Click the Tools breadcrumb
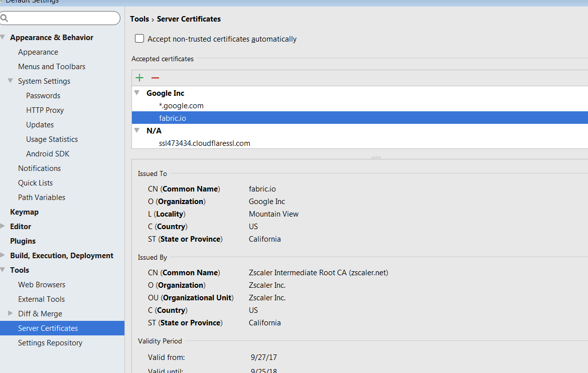 click(139, 19)
